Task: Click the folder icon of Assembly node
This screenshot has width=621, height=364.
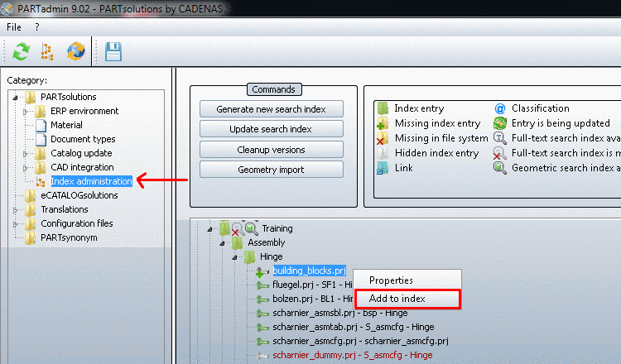Action: click(238, 242)
